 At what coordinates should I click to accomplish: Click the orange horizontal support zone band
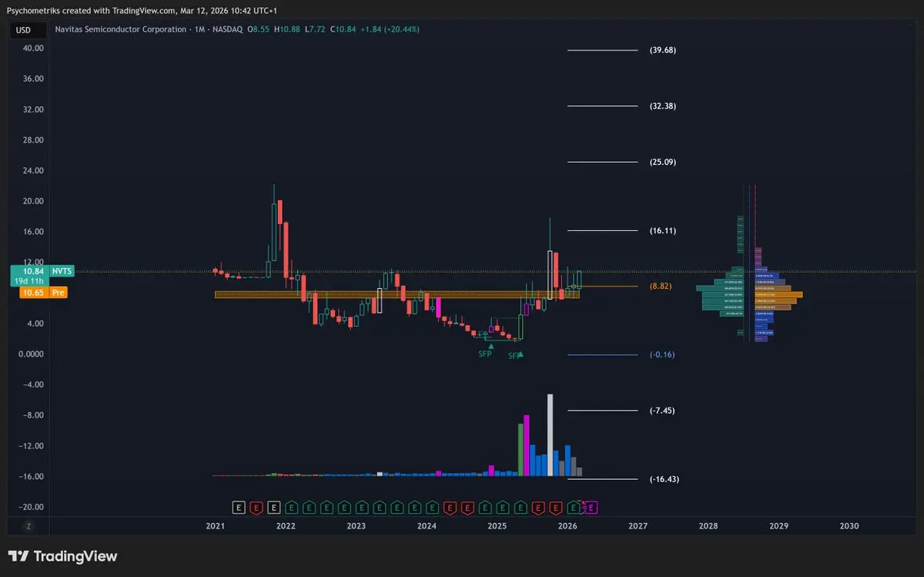coord(397,294)
